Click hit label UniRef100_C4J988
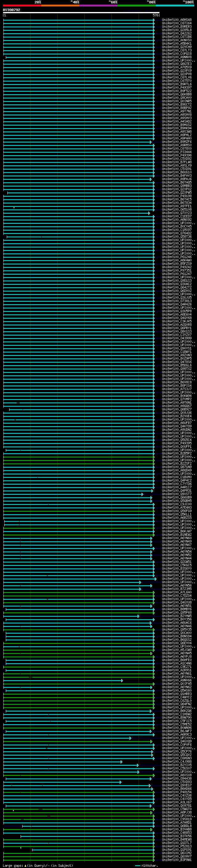Viewport: 197px width, 868px height. (x=177, y=761)
